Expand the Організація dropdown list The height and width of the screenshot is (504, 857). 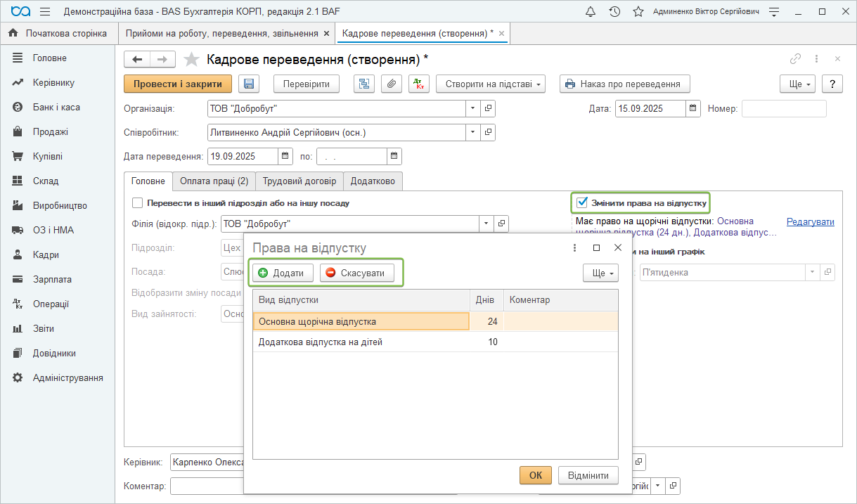472,109
